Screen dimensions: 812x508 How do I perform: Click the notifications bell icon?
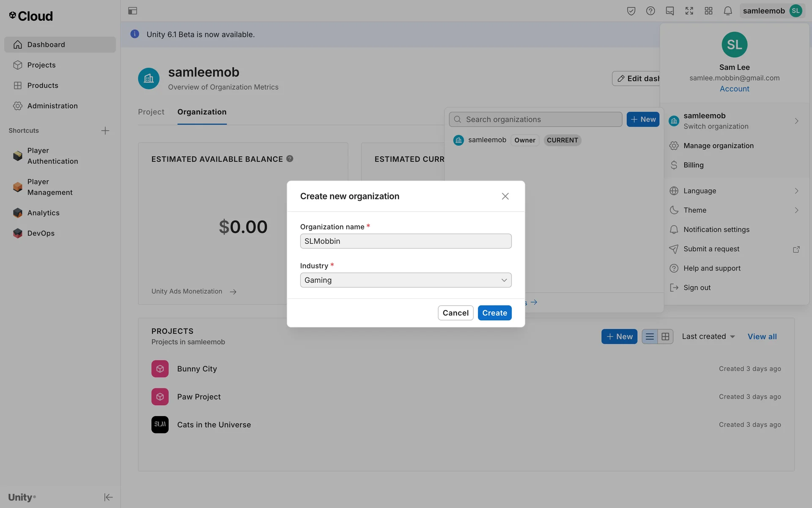tap(727, 11)
